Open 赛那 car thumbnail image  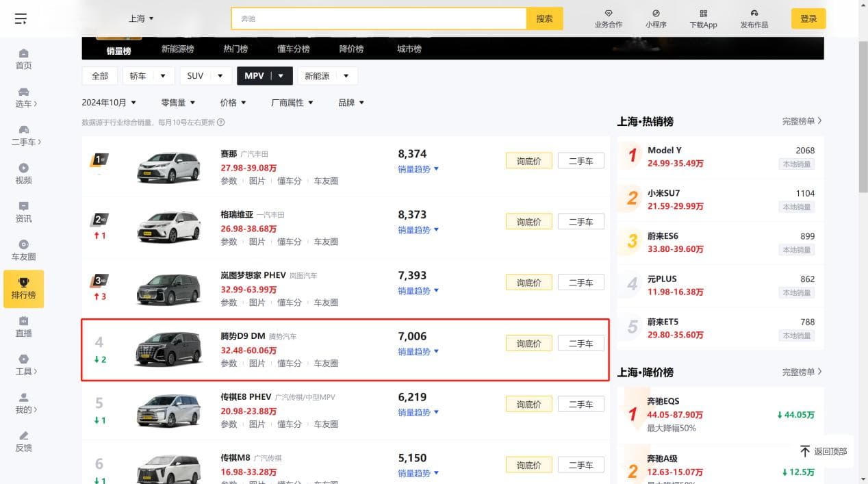coord(169,166)
